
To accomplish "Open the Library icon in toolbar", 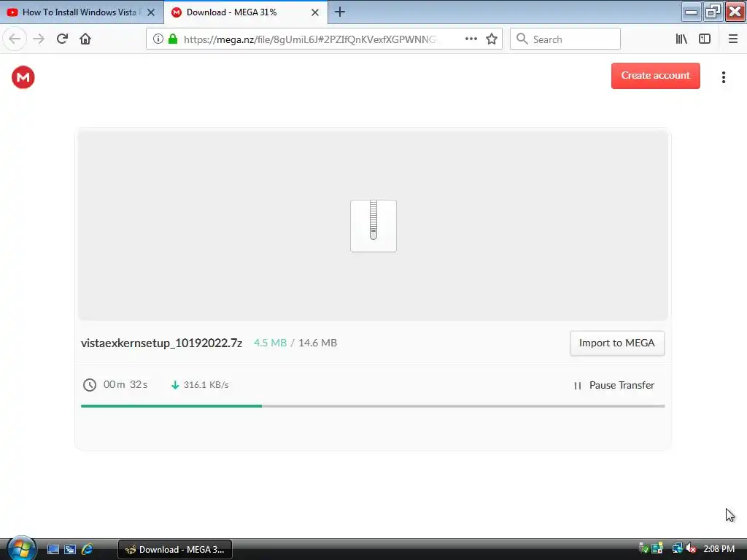I will coord(681,39).
